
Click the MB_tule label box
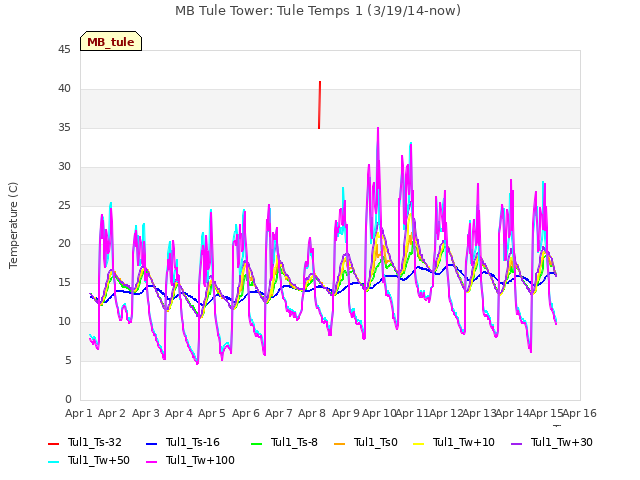(111, 41)
